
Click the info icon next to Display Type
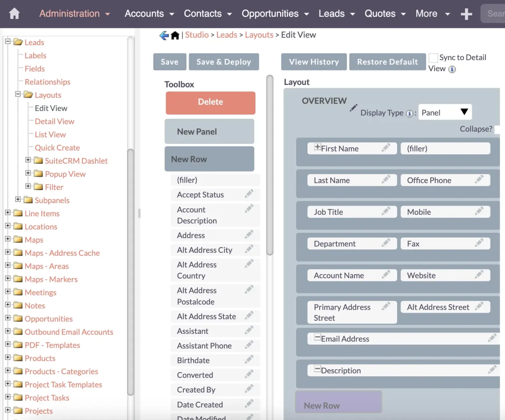(410, 113)
